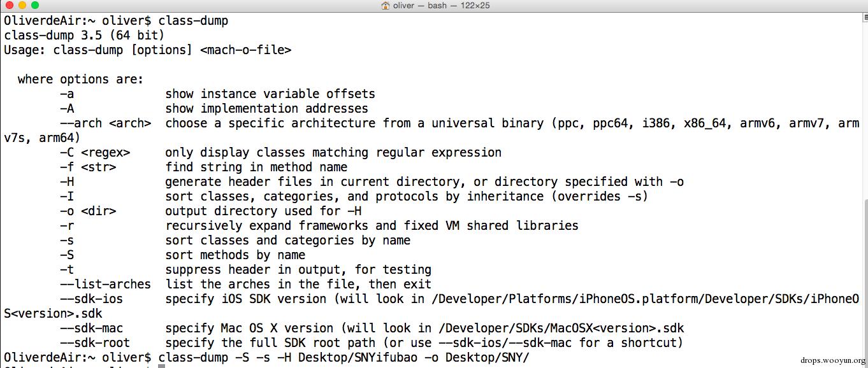Click the '--sdk-root' option text
Viewport: 868px width, 368px height.
click(x=94, y=343)
